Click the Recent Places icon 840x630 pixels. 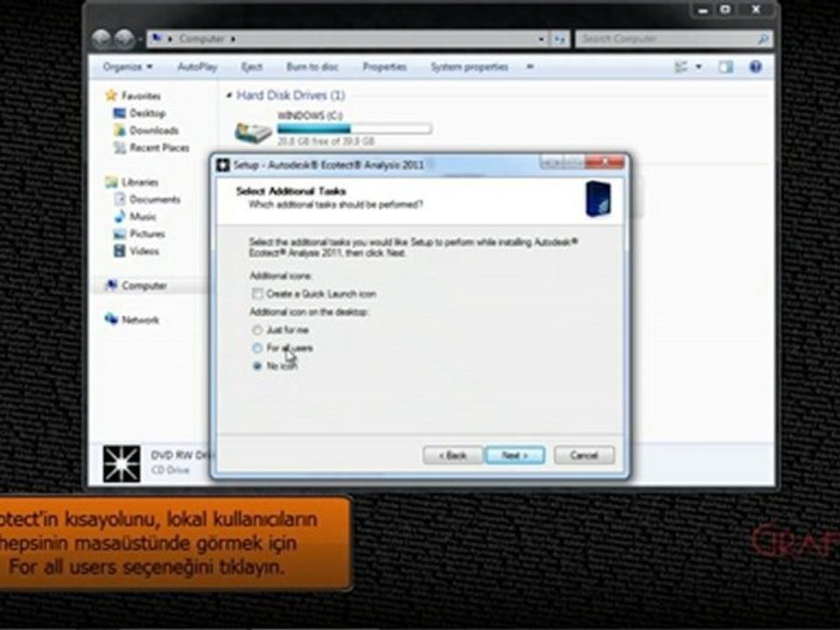[120, 147]
